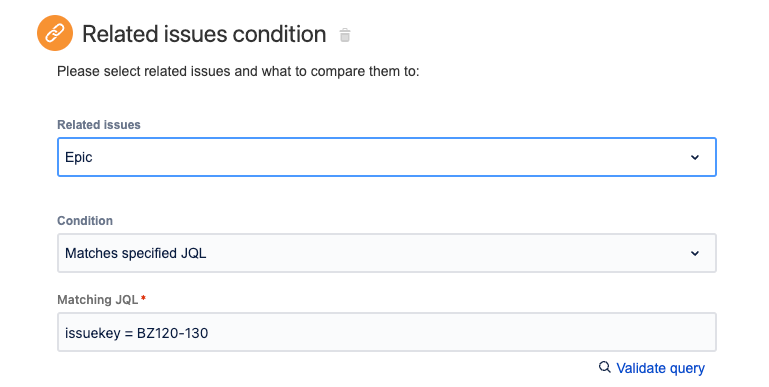Click the magnifier icon beside Validate query
This screenshot has height=387, width=769.
(x=605, y=367)
